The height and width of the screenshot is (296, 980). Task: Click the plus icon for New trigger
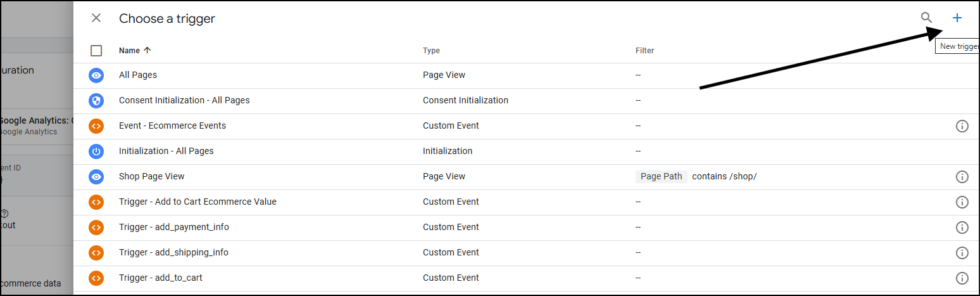coord(957,18)
